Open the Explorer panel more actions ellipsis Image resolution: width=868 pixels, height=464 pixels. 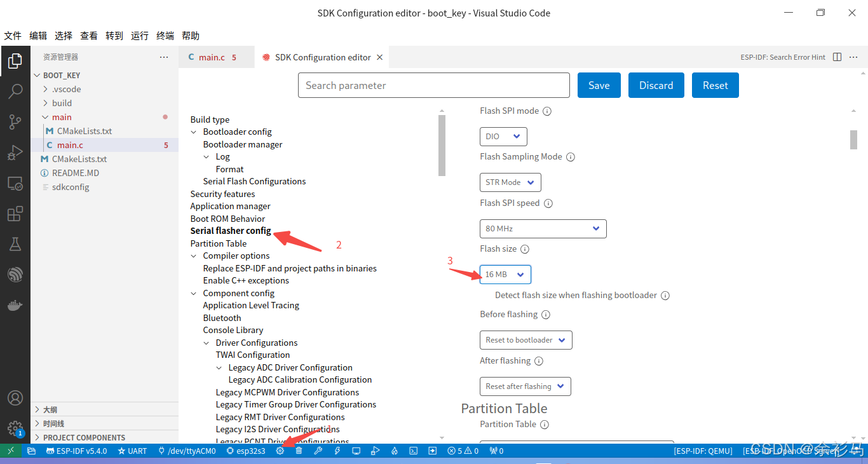point(164,57)
